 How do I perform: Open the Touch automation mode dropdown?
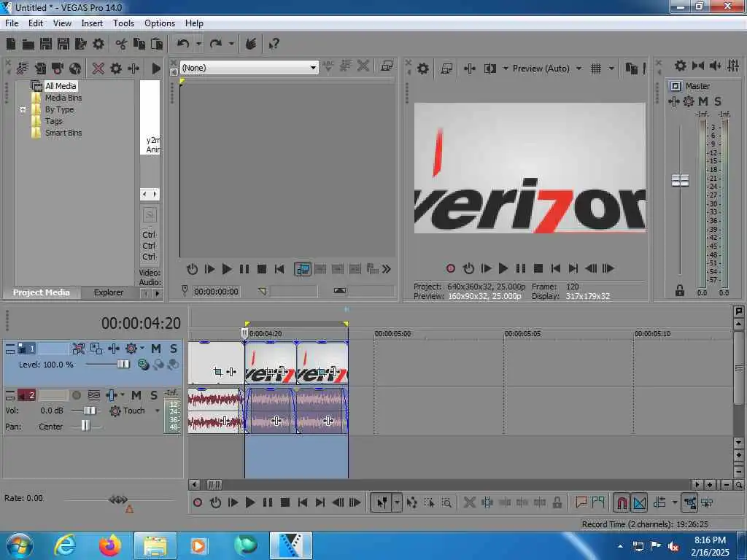click(158, 411)
